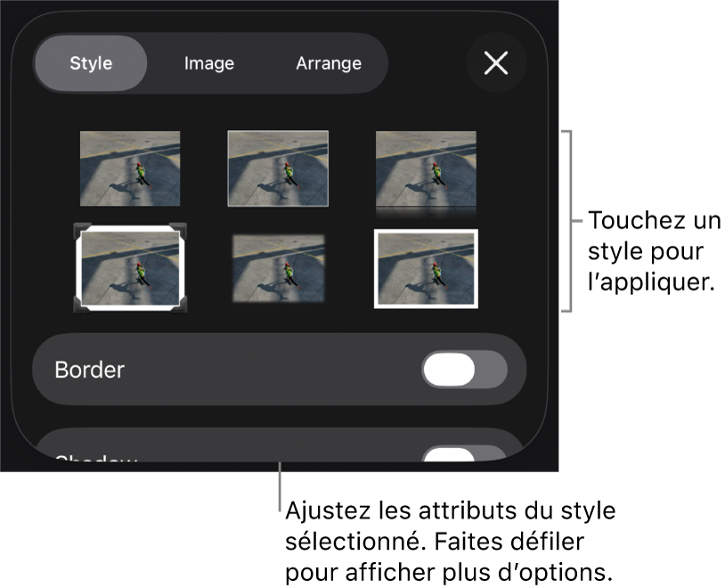The image size is (725, 588).
Task: Click the Border label text
Action: [90, 370]
